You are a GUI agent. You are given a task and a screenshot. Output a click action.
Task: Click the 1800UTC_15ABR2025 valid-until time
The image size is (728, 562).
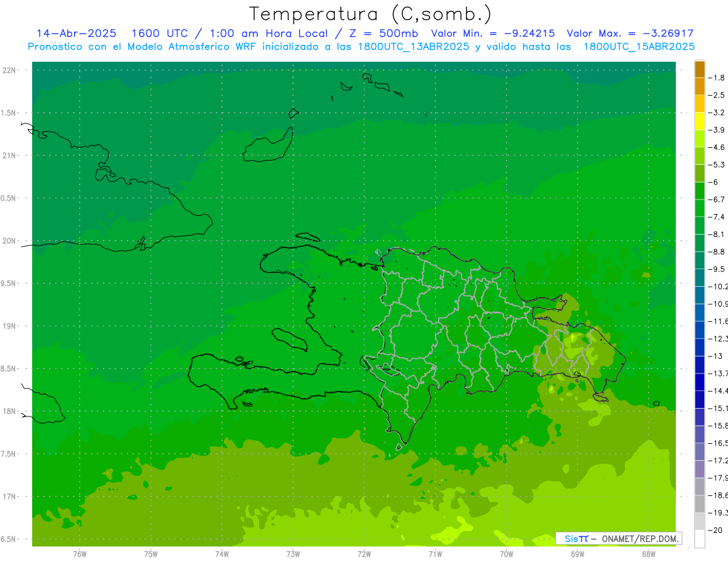[x=639, y=47]
